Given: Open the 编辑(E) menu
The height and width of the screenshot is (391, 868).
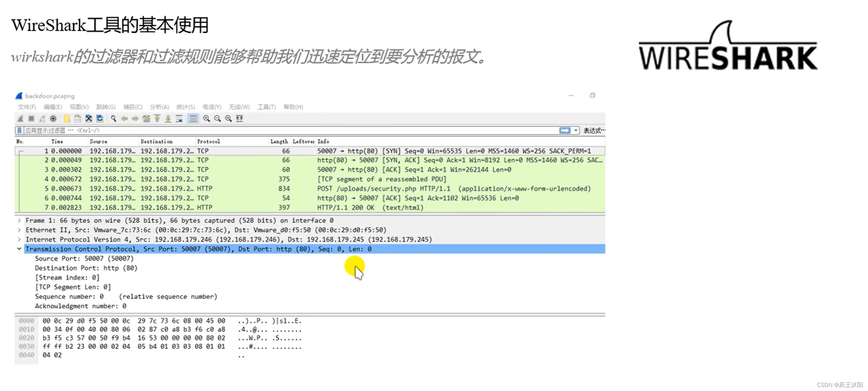Looking at the screenshot, I should (53, 107).
